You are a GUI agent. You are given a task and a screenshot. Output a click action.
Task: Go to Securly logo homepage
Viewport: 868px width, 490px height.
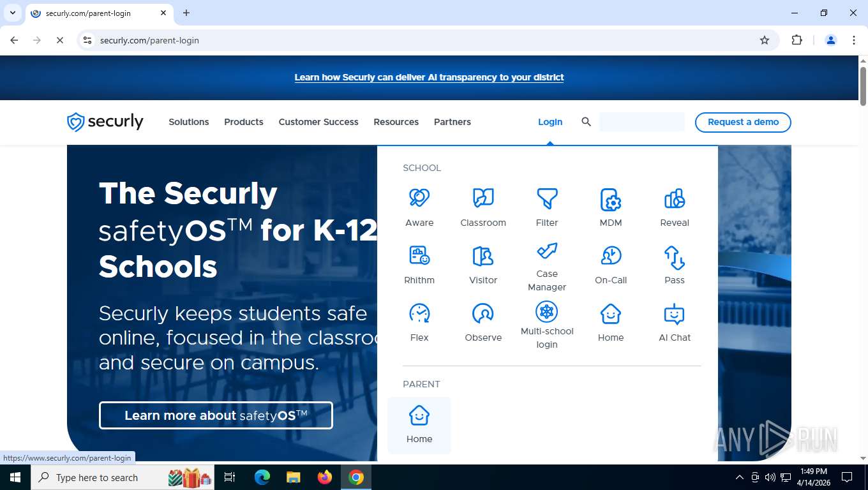[105, 122]
